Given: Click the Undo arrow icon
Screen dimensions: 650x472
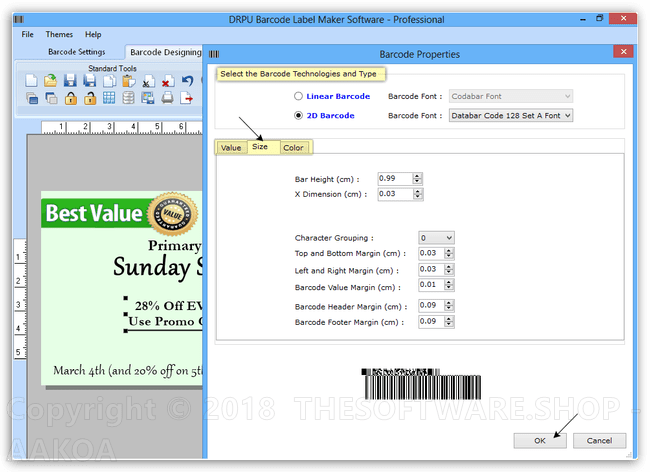Looking at the screenshot, I should tap(187, 81).
